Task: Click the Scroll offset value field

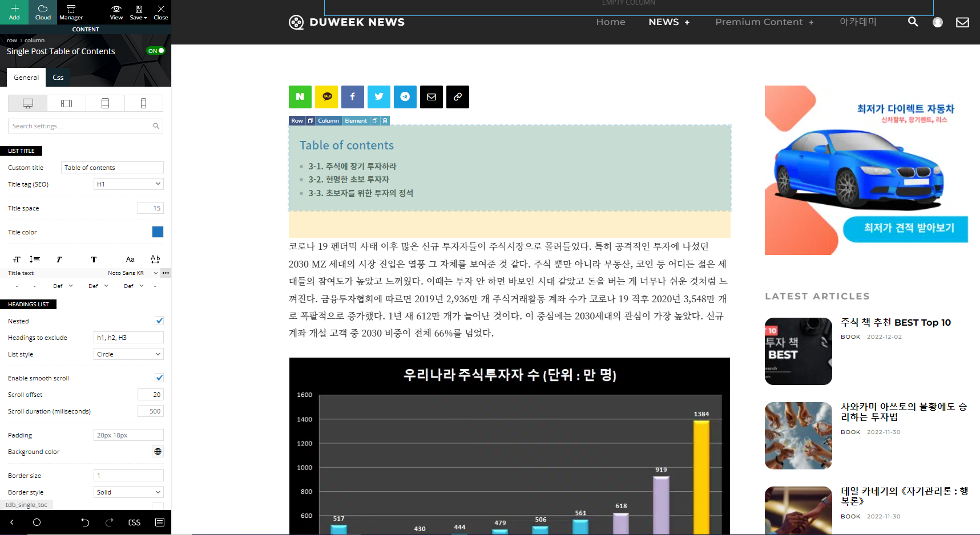Action: [x=151, y=395]
